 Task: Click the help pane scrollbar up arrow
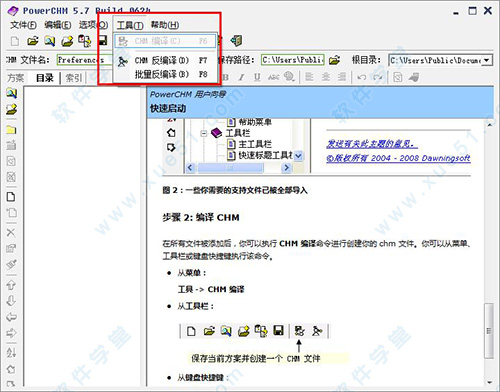click(489, 125)
